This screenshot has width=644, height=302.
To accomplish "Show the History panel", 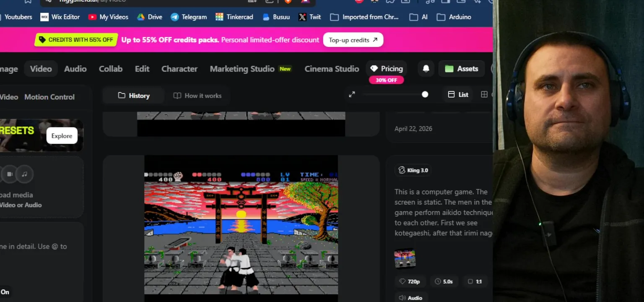I will pyautogui.click(x=134, y=96).
